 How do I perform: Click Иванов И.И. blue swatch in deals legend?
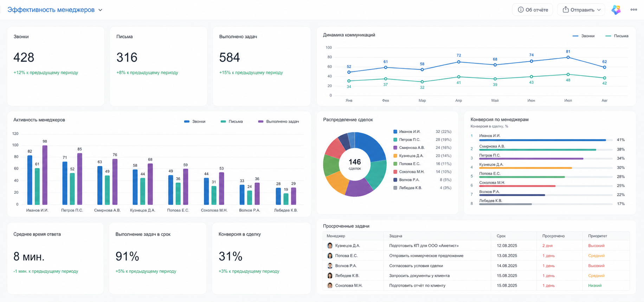click(x=395, y=131)
